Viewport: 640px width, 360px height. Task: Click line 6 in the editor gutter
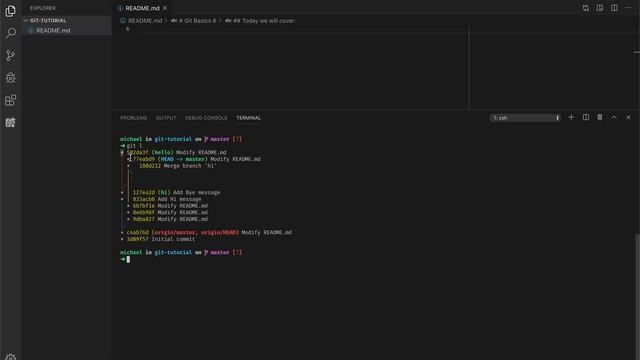pos(127,29)
